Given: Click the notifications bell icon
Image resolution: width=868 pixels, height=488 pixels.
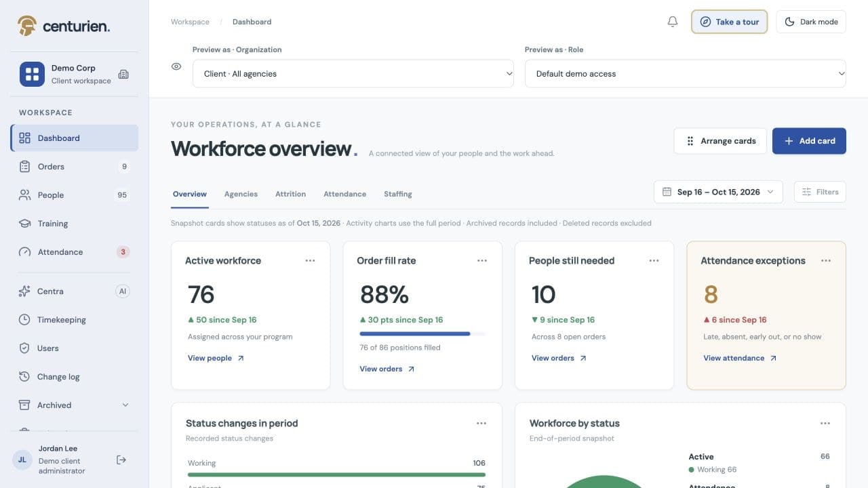Looking at the screenshot, I should click(673, 22).
